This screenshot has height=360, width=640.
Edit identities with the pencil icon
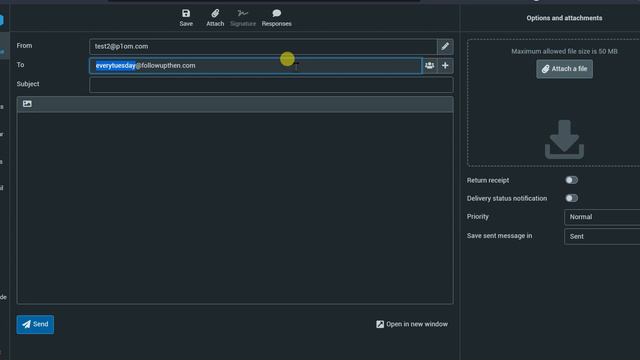(x=445, y=47)
